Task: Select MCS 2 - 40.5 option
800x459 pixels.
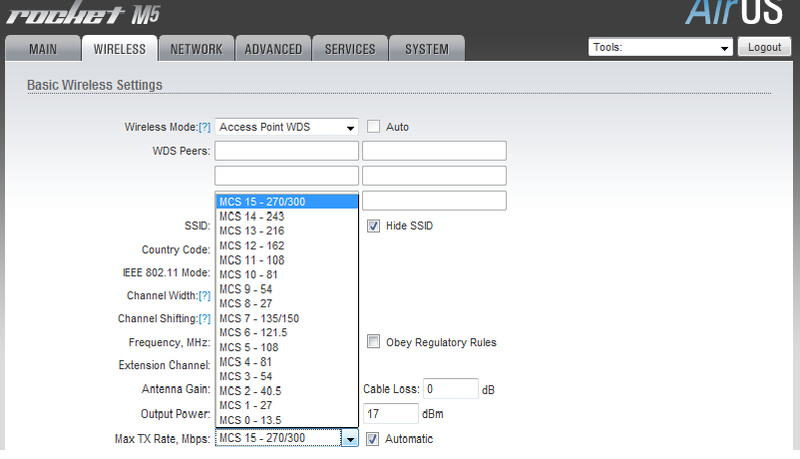Action: (x=287, y=391)
